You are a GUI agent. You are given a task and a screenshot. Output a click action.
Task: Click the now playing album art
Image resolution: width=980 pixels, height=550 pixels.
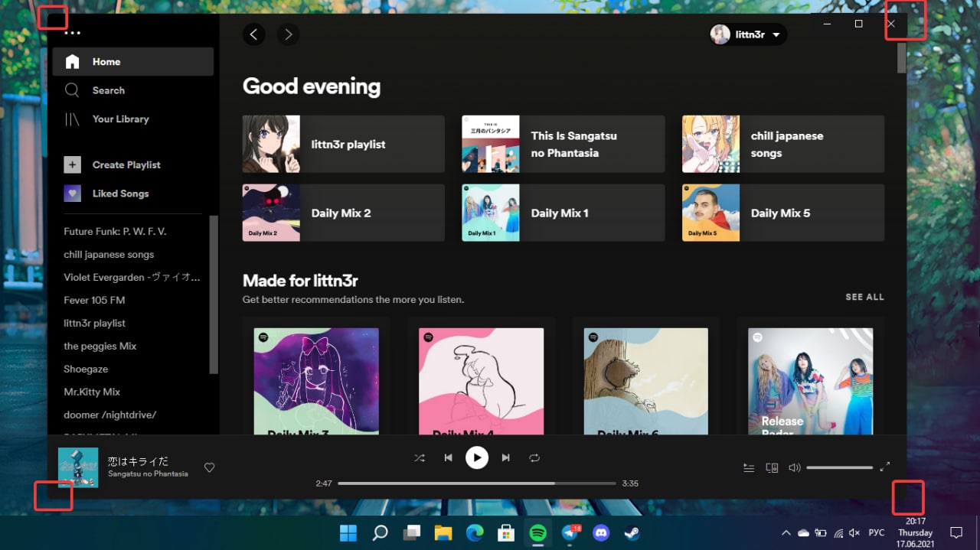pyautogui.click(x=78, y=467)
